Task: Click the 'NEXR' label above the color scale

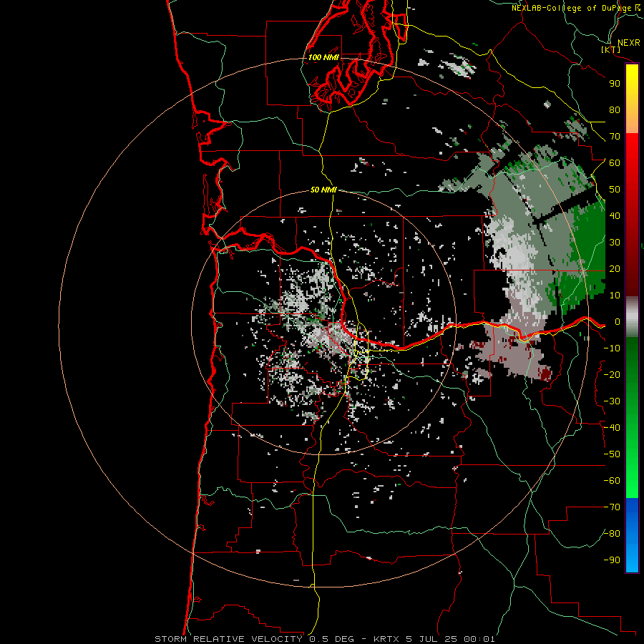Action: (628, 43)
